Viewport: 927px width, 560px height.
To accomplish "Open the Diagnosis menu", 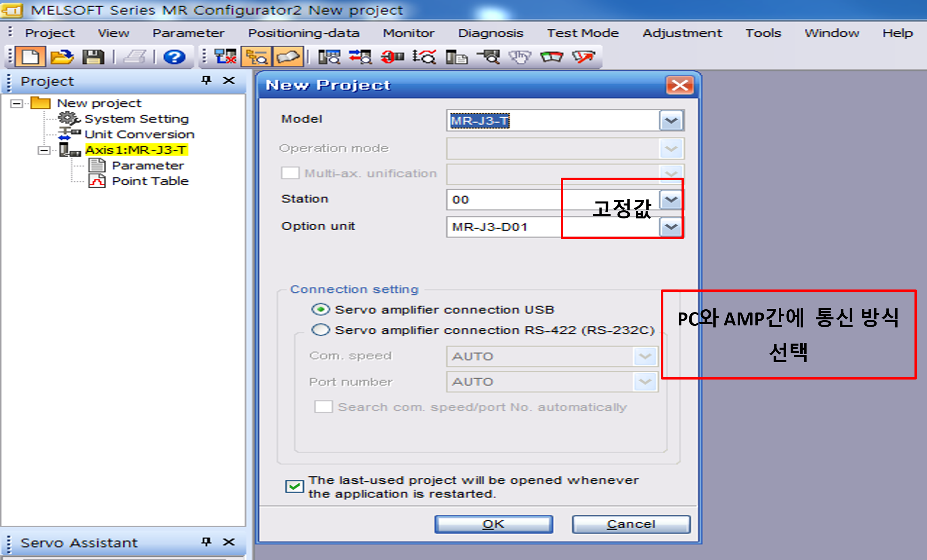I will [x=491, y=33].
